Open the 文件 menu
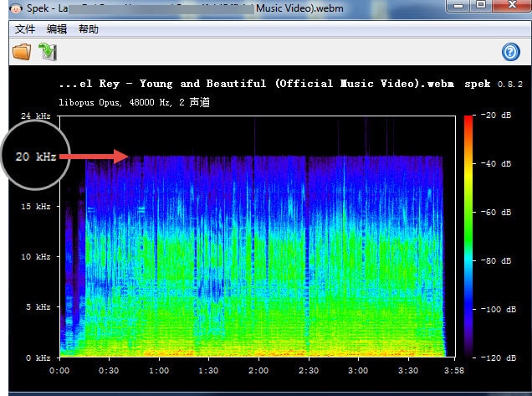 (x=25, y=29)
